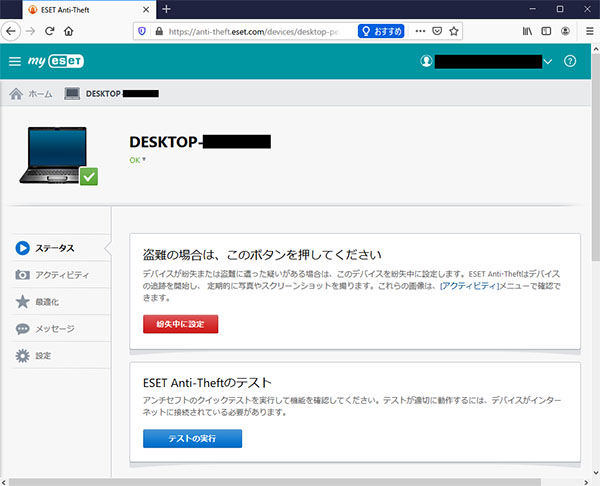Image resolution: width=600 pixels, height=486 pixels.
Task: Click the camera icon beside アクティビティ
Action: coord(23,275)
